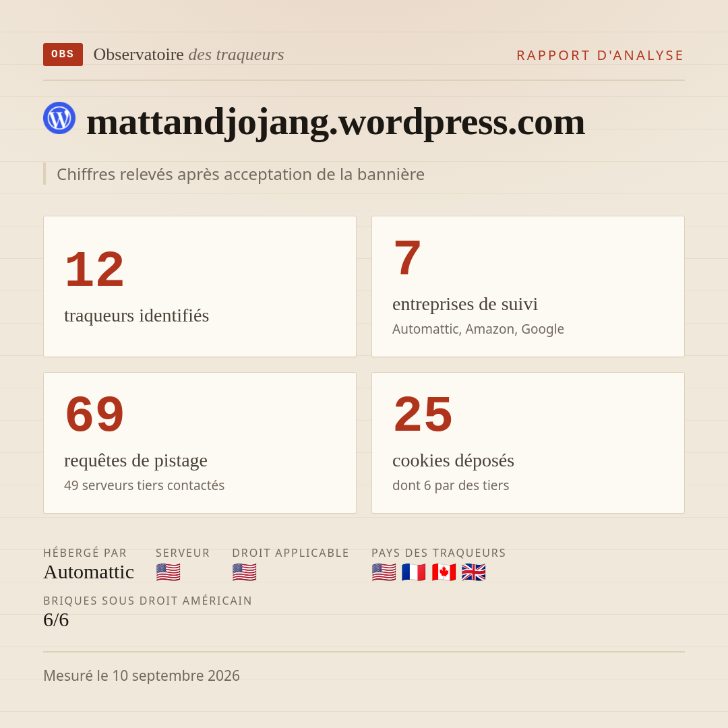Click the cookies déposés label
The image size is (728, 728).
coord(453,460)
